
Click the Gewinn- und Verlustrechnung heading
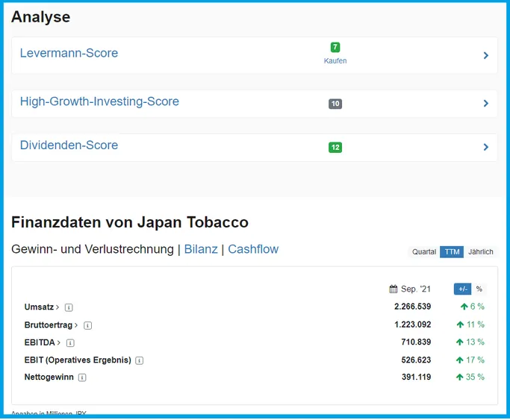tap(93, 249)
